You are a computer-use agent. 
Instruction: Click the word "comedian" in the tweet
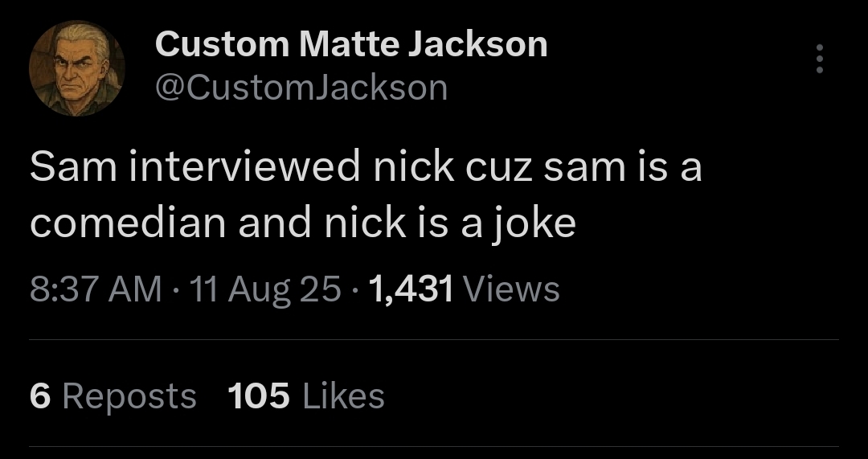click(x=128, y=224)
